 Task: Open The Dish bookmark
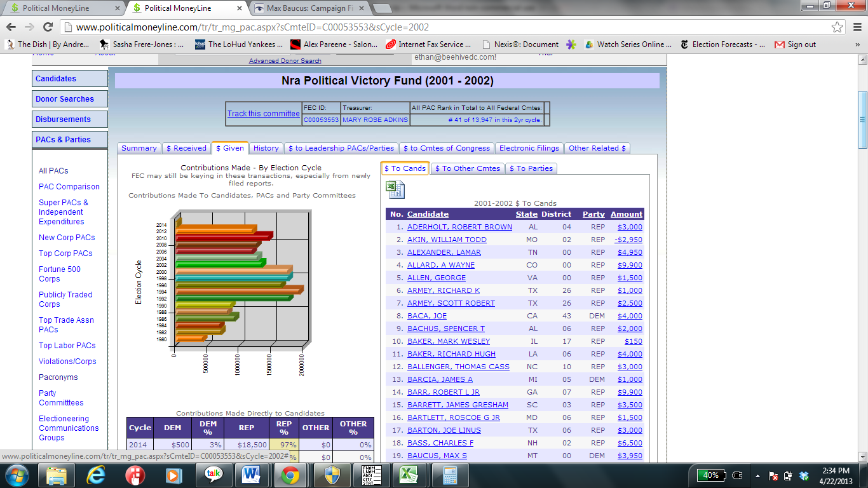tap(47, 44)
